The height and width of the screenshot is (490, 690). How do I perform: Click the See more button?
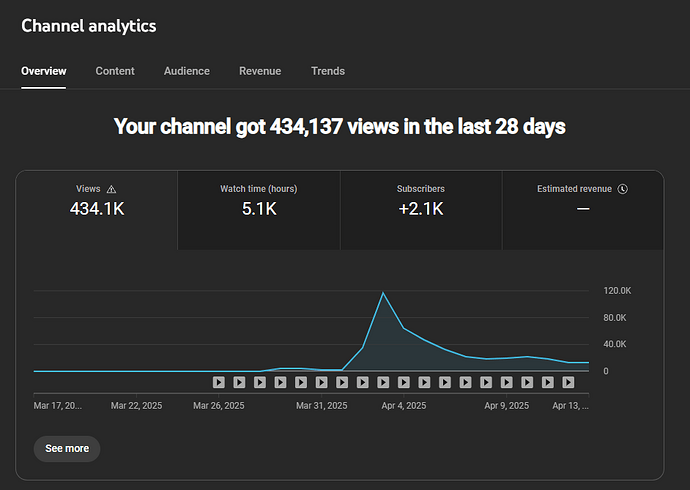[67, 449]
